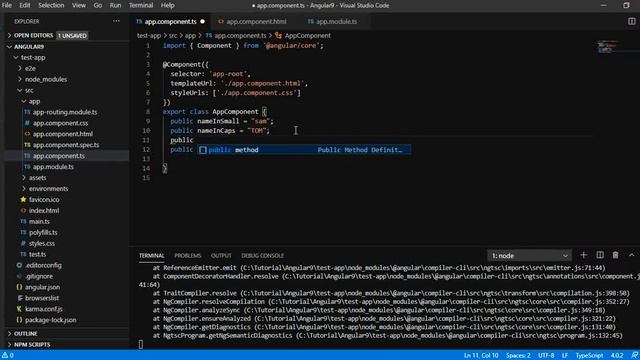Open main.ts file
The width and height of the screenshot is (640, 360).
point(39,221)
